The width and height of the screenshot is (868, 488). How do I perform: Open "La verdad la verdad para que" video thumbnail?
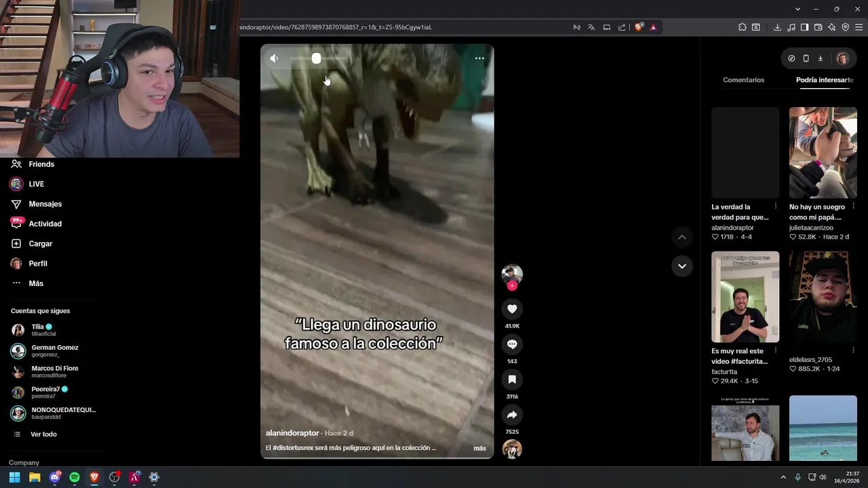click(745, 152)
